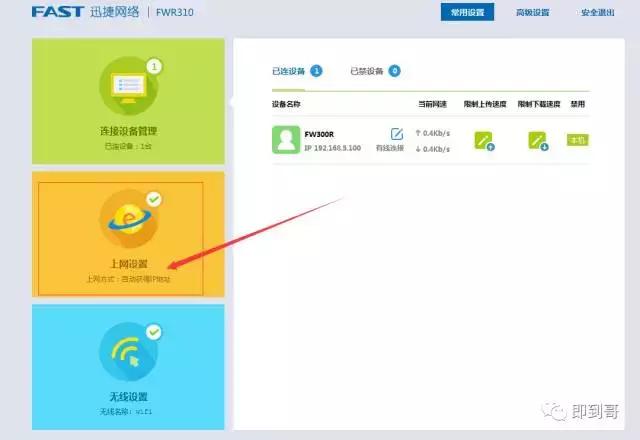Image resolution: width=640 pixels, height=440 pixels.
Task: Open the 连接设备管理 panel label
Action: tap(129, 131)
